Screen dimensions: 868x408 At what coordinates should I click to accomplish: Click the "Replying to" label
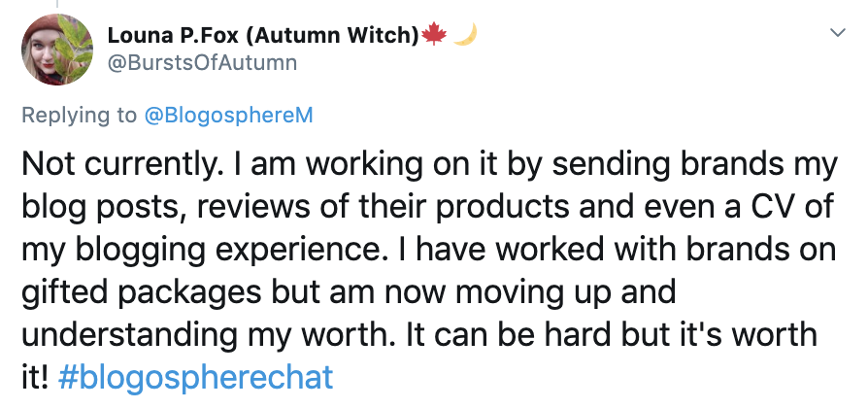pyautogui.click(x=79, y=116)
